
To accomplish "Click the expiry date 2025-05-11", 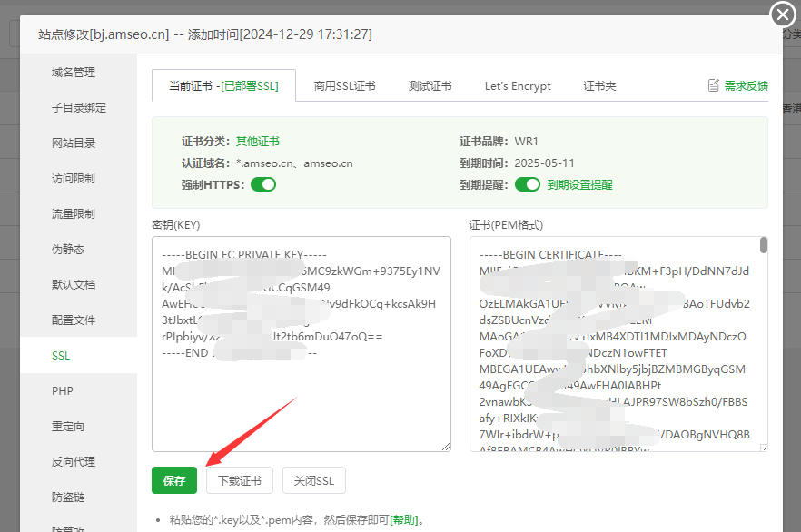I will pos(545,163).
